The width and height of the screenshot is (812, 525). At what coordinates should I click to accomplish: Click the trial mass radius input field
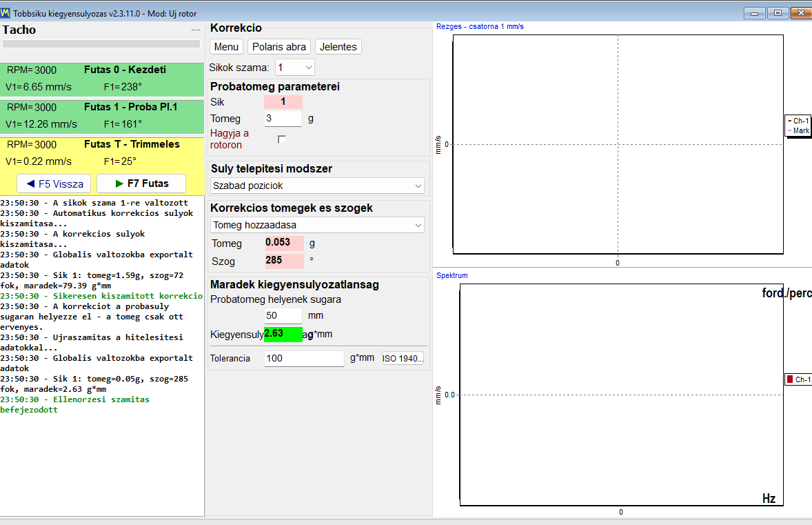tap(283, 316)
